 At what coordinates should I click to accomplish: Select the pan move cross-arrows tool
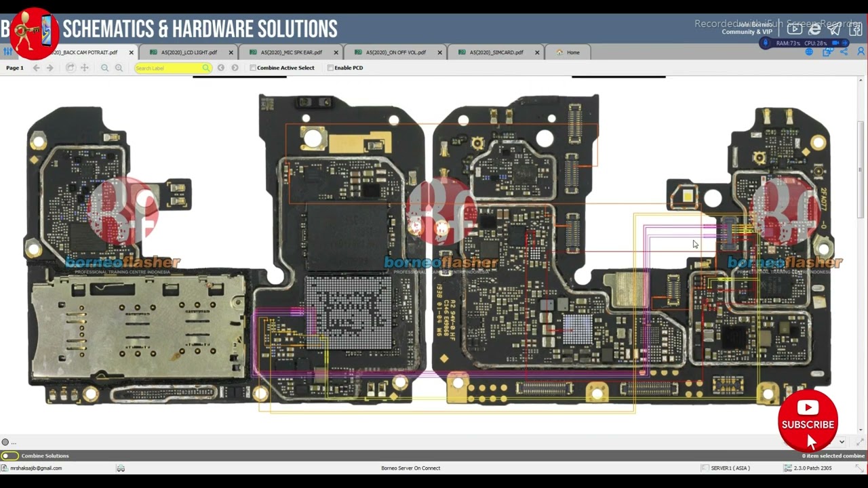tap(85, 68)
